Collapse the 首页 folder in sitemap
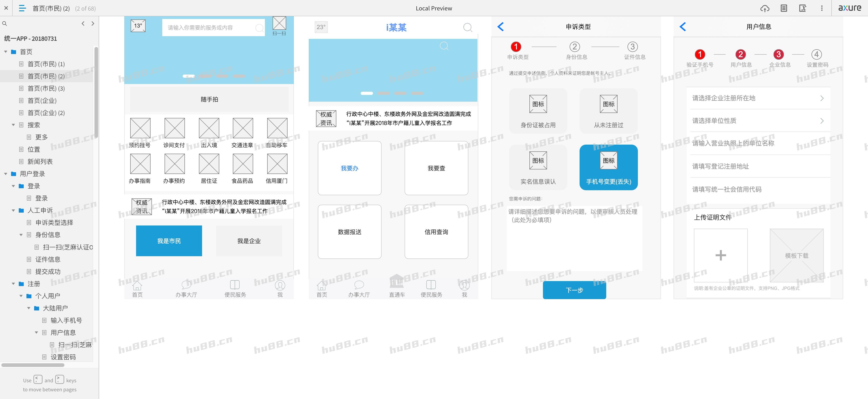 [x=6, y=52]
